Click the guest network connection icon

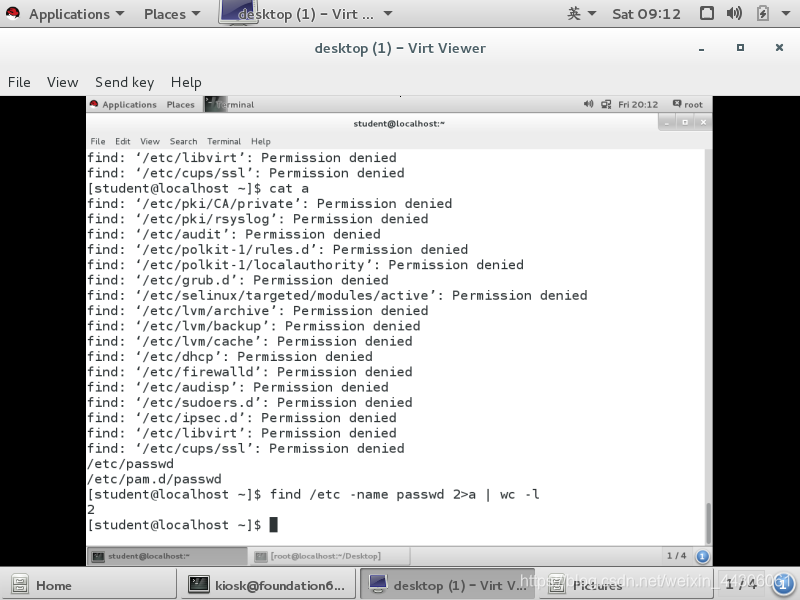point(606,104)
